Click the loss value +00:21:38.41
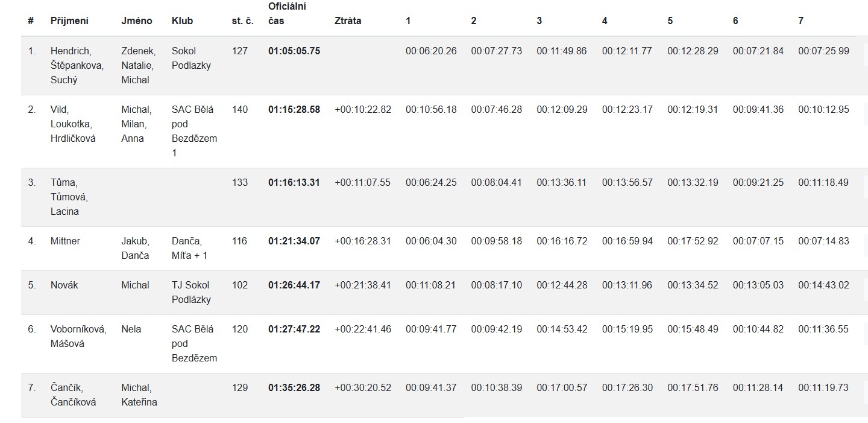This screenshot has height=423, width=868. (363, 285)
